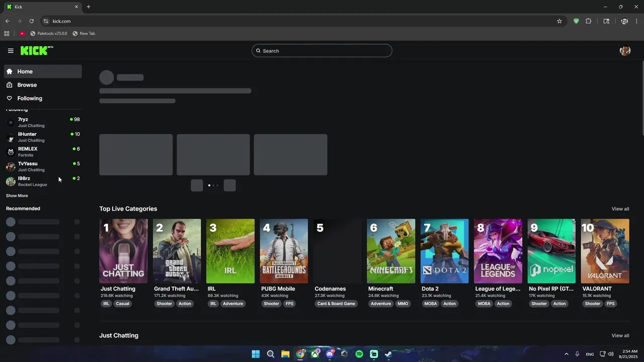
Task: View all Just Chatting streams
Action: coord(620,335)
